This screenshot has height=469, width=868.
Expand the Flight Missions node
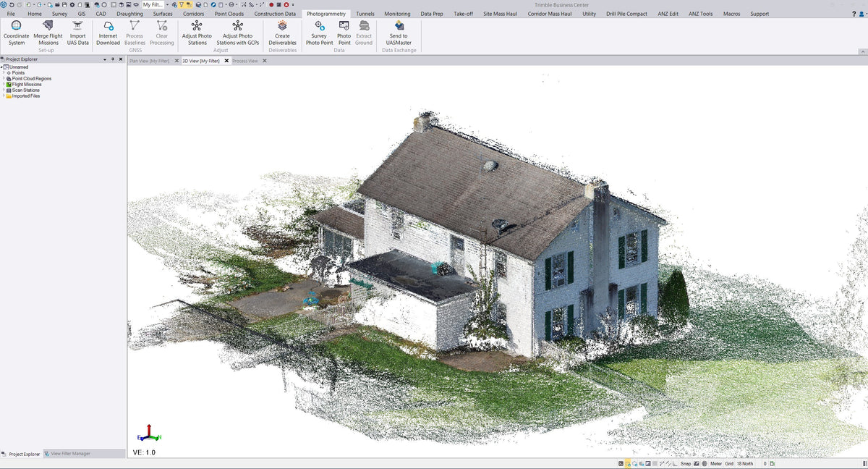point(4,84)
